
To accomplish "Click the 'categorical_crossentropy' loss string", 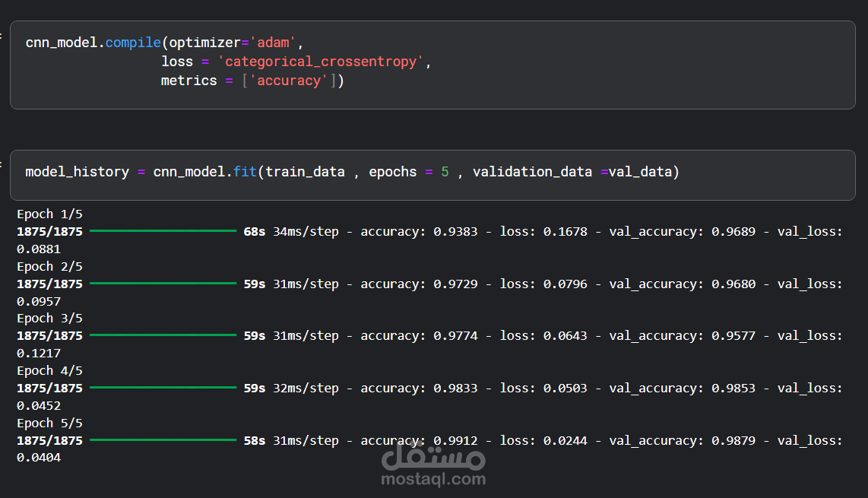I will click(x=321, y=62).
